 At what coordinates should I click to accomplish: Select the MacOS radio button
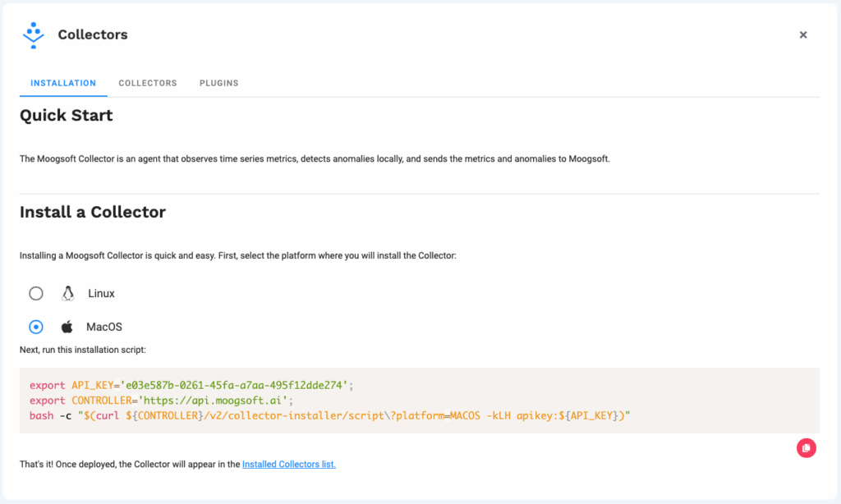pos(36,327)
